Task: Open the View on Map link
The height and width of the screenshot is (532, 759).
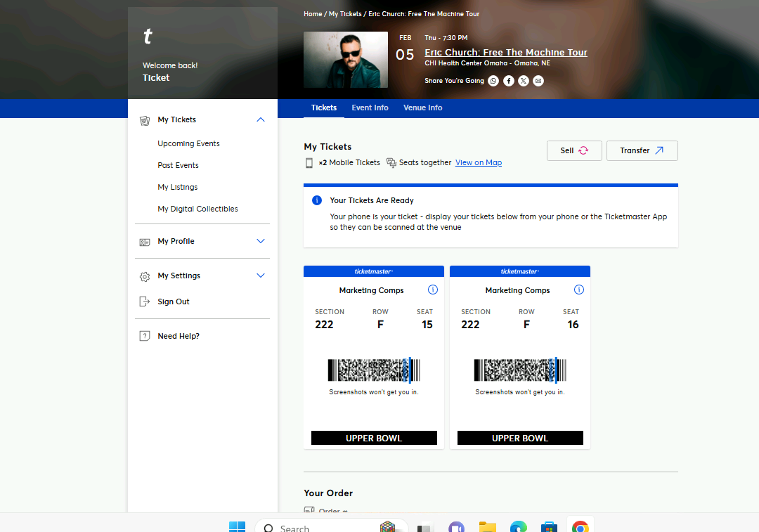Action: 479,162
